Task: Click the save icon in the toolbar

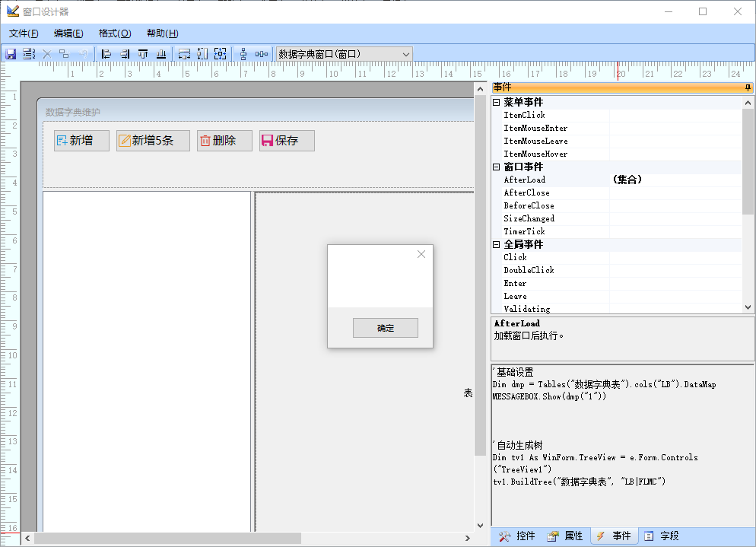Action: click(11, 54)
